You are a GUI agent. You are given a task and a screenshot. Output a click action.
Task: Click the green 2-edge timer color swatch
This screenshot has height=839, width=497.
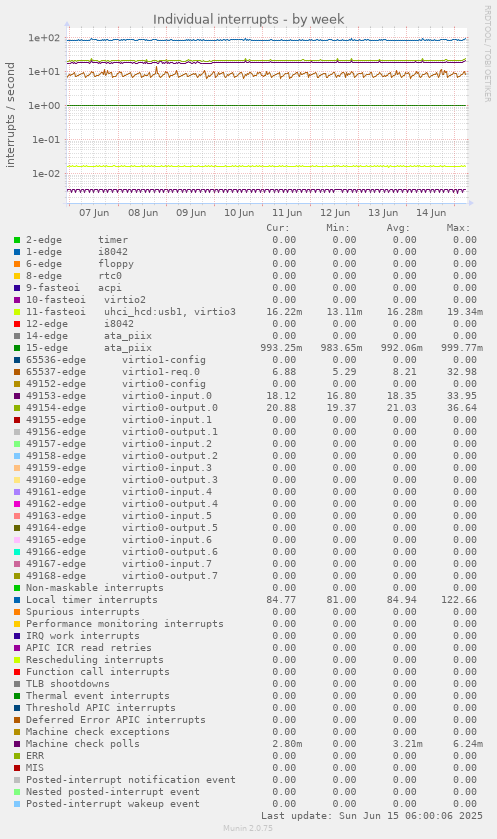[17, 240]
